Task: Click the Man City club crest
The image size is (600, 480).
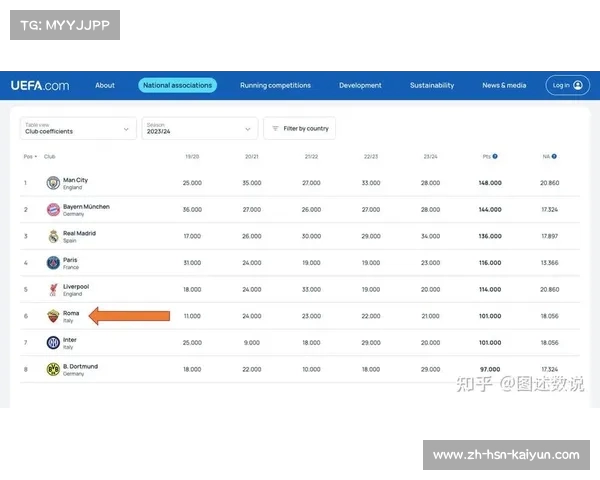Action: [53, 183]
